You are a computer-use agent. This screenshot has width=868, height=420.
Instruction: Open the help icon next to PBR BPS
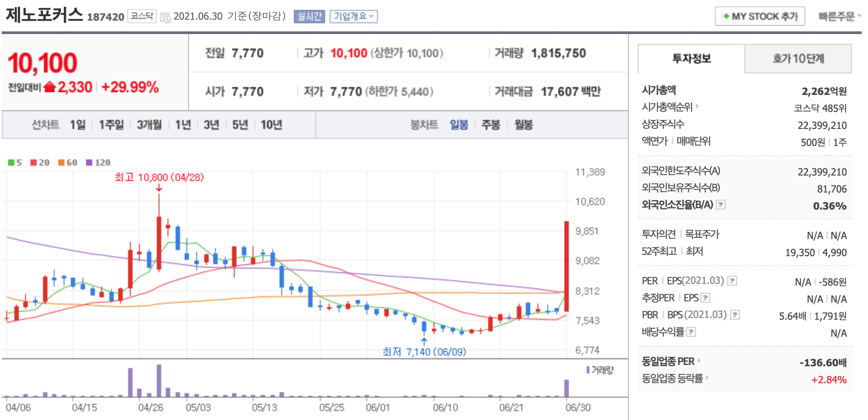735,315
